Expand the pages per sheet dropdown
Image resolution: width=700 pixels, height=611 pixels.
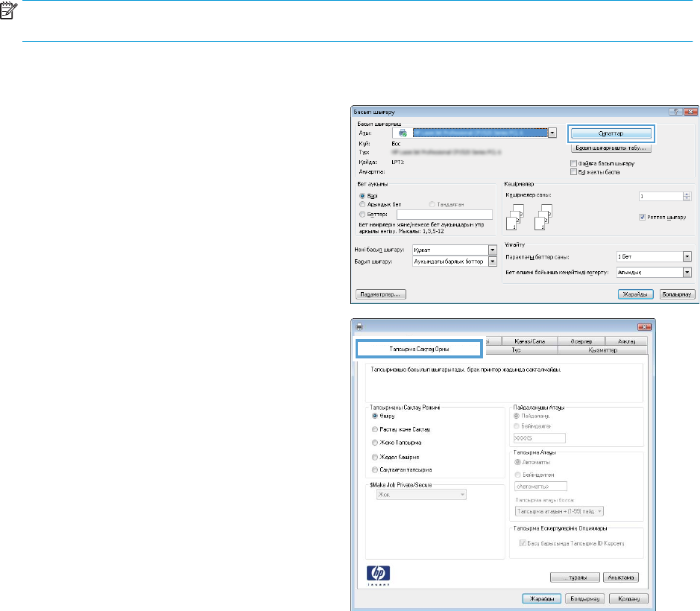(687, 256)
